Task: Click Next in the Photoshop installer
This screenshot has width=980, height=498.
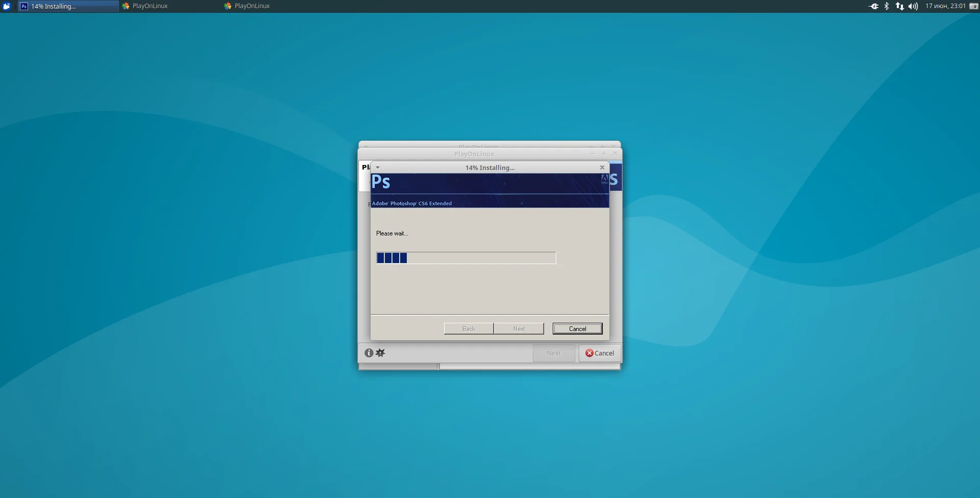Action: point(519,329)
